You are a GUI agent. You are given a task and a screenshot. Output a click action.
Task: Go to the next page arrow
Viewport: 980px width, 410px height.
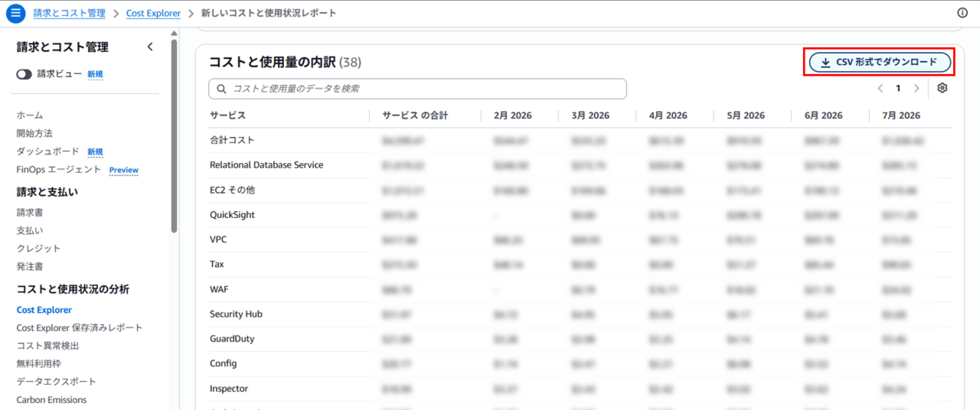click(916, 88)
